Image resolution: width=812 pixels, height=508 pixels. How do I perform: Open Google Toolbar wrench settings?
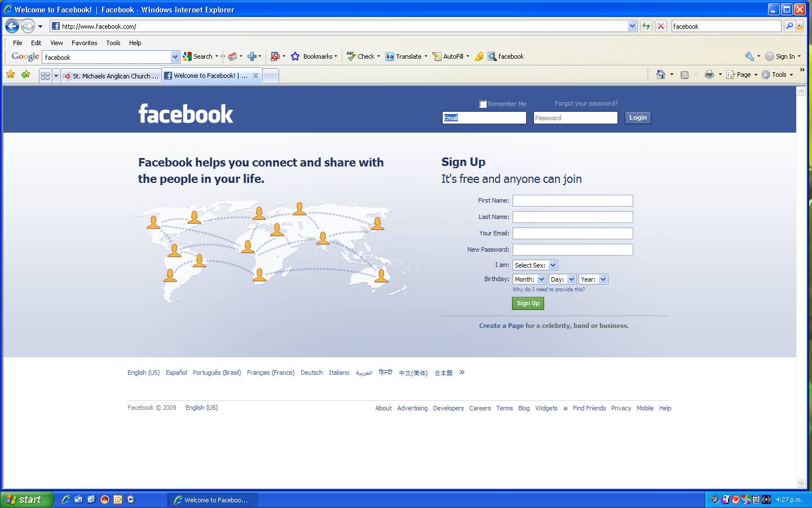(x=749, y=56)
